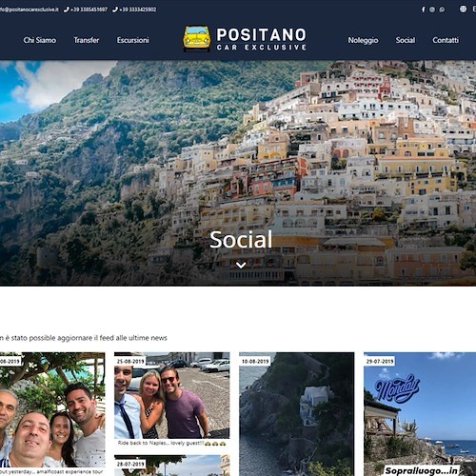
Task: Open the Facebook icon in top bar
Action: pos(423,10)
